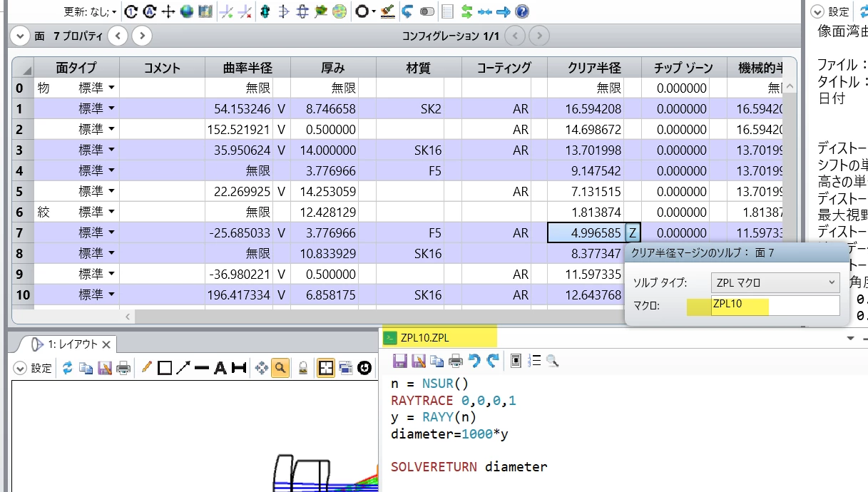
Task: Click the blue return-arrow icon in editor toolbar
Action: 408,11
